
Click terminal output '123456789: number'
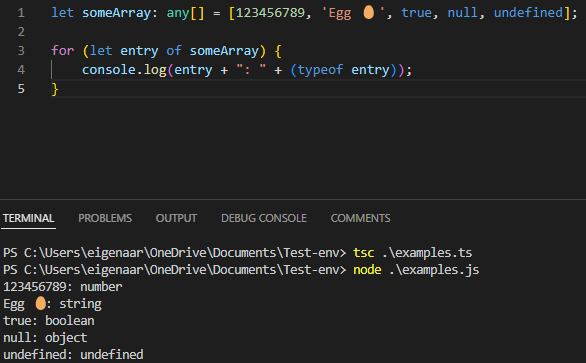pos(63,287)
